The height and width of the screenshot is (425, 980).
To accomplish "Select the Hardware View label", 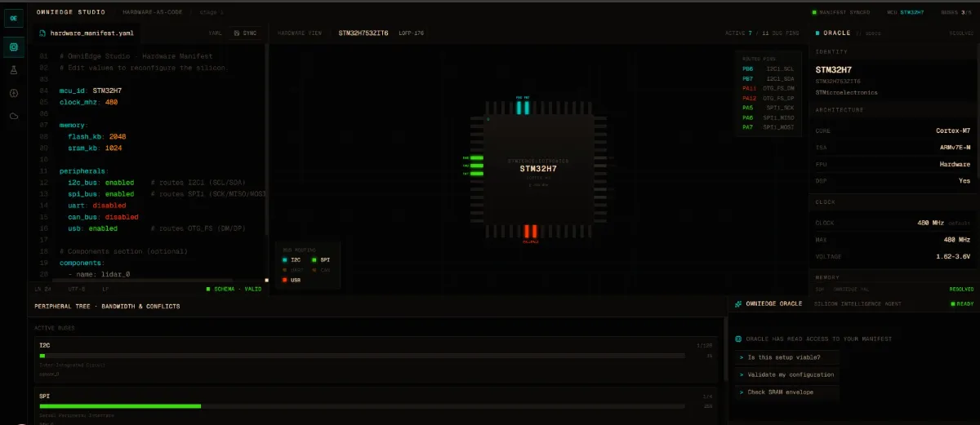I will pyautogui.click(x=301, y=33).
